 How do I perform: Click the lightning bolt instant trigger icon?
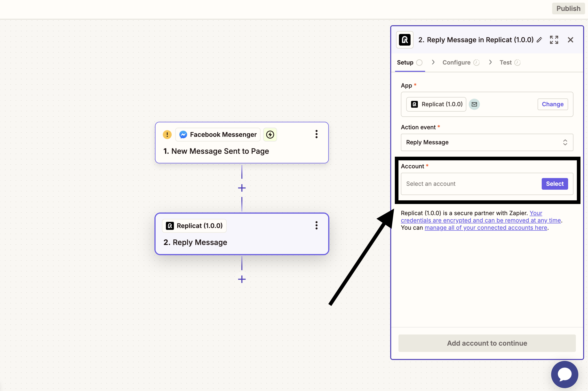click(270, 135)
